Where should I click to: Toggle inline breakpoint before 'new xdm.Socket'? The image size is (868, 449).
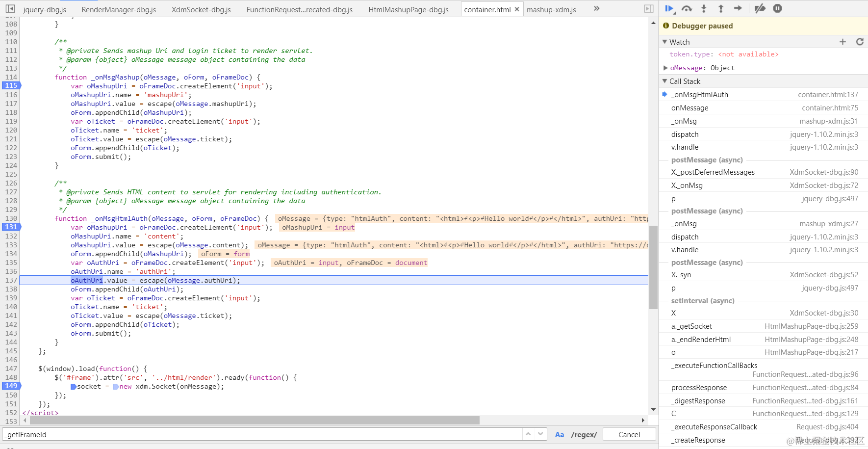pyautogui.click(x=116, y=387)
